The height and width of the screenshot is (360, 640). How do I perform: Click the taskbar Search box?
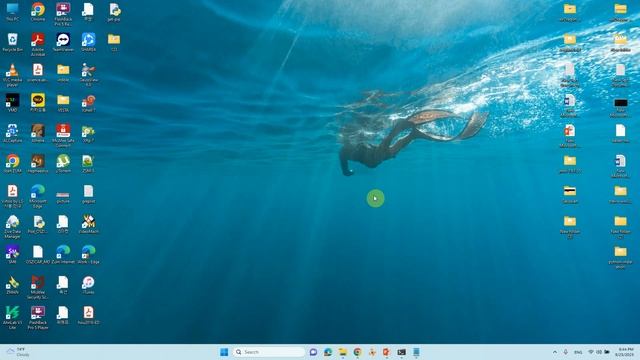tap(269, 352)
